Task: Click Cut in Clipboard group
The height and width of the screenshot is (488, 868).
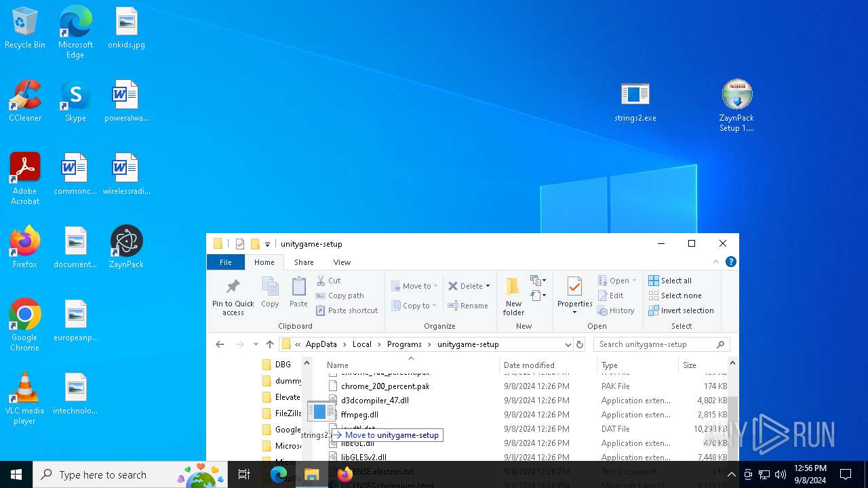Action: (329, 281)
